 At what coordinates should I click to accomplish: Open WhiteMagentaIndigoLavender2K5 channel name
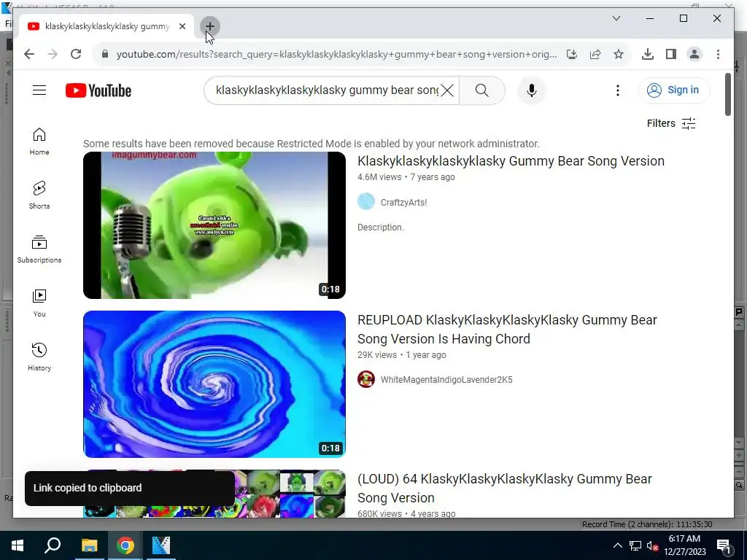point(446,379)
